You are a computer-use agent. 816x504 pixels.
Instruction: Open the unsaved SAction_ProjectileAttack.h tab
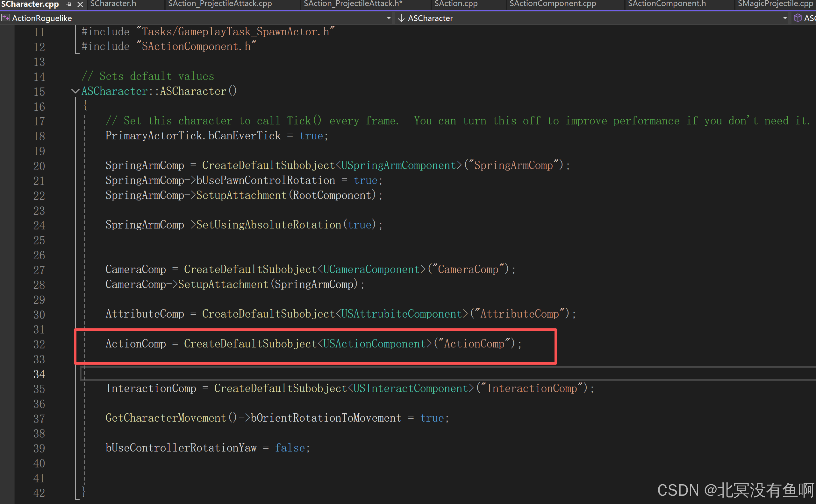(353, 4)
